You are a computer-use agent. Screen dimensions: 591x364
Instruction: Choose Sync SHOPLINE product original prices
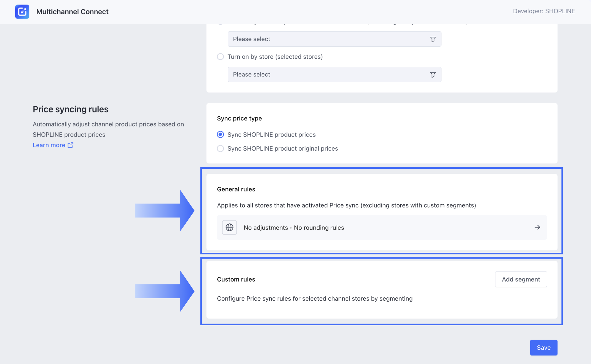coord(220,149)
